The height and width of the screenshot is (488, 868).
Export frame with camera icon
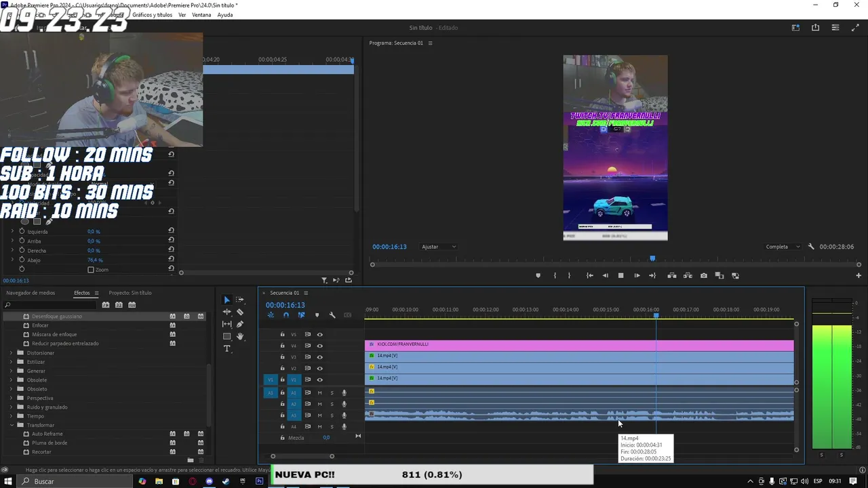pyautogui.click(x=704, y=276)
